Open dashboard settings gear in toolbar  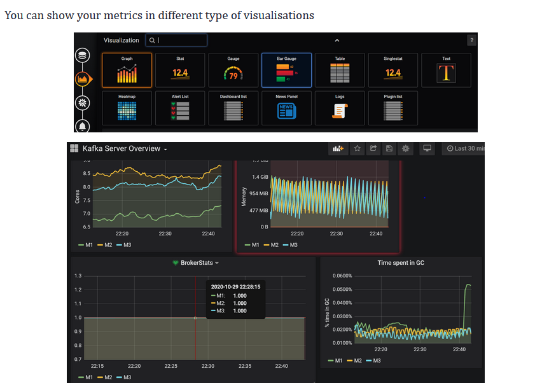405,149
